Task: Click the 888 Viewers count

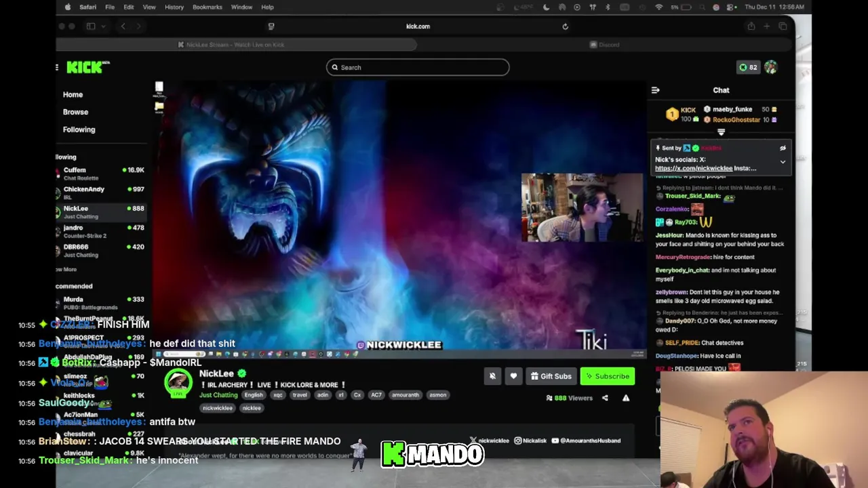Action: point(570,399)
